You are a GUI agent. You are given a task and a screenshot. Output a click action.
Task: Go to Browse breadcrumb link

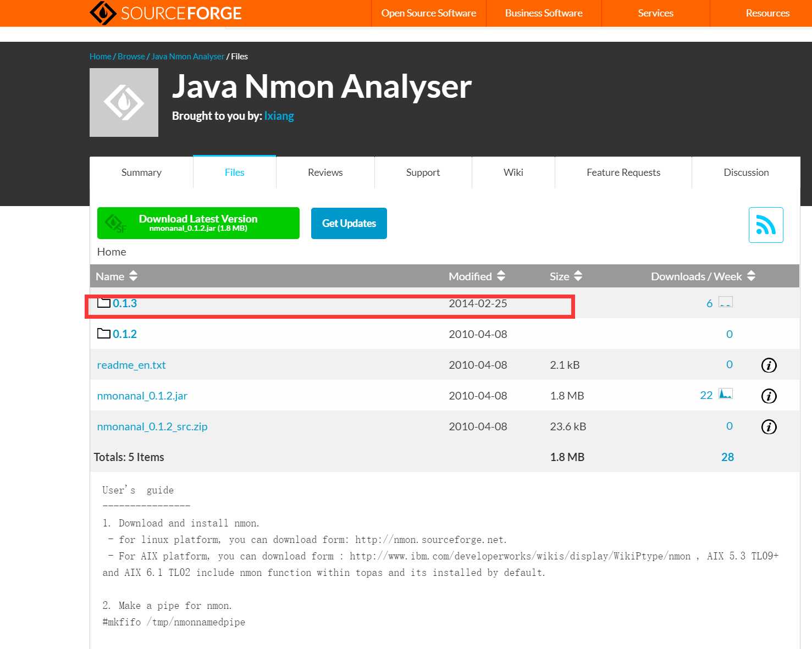131,57
